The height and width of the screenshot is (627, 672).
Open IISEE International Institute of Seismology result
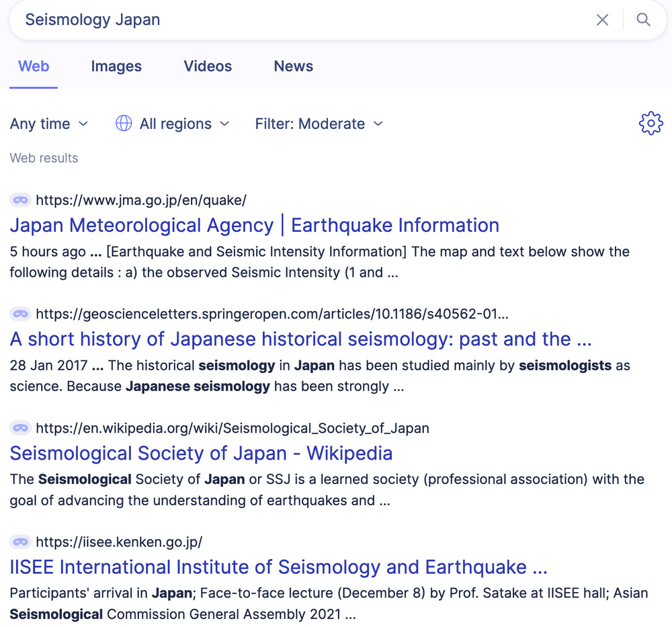click(278, 568)
